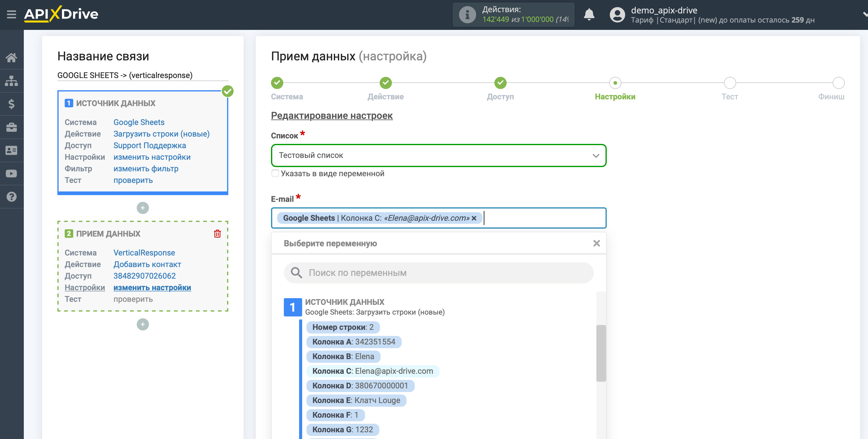
Task: Click destination "изменить настройки" link
Action: pyautogui.click(x=152, y=287)
